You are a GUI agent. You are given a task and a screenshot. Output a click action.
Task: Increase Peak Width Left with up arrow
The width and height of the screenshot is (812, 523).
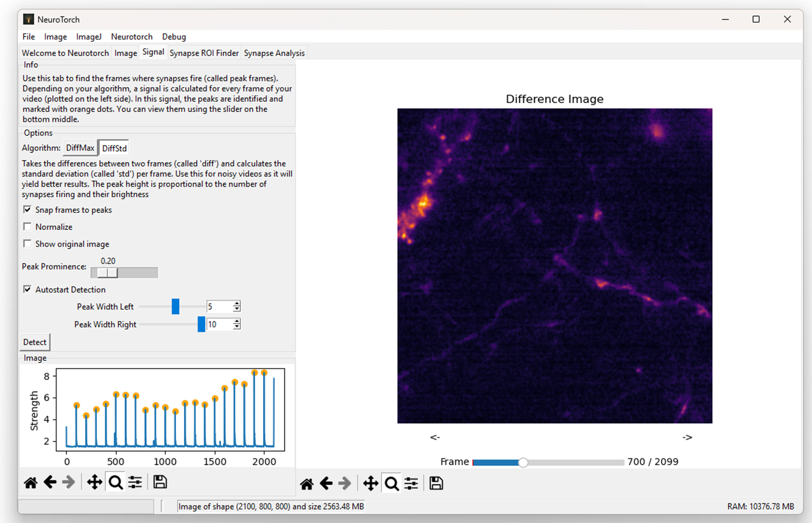pyautogui.click(x=237, y=304)
